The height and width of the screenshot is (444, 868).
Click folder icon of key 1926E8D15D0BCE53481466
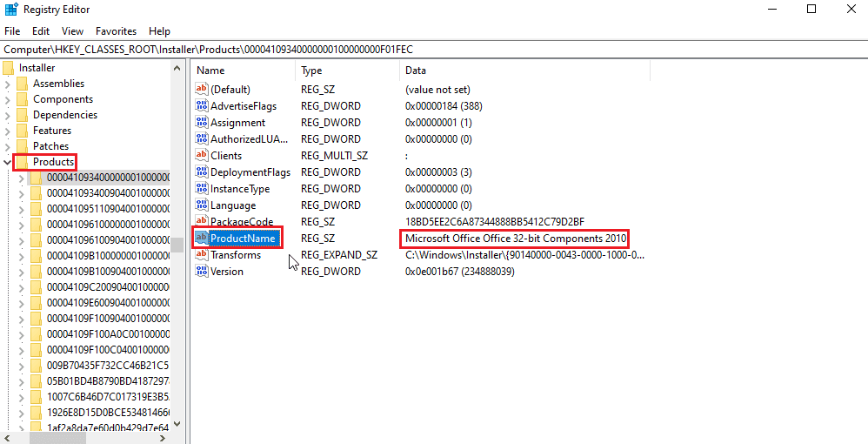point(36,413)
